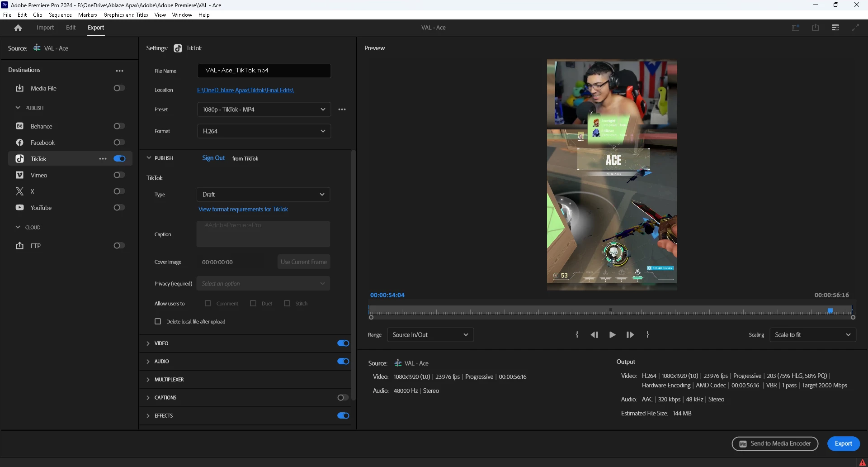Toggle the full-screen video output icon
The height and width of the screenshot is (467, 868).
point(855,28)
